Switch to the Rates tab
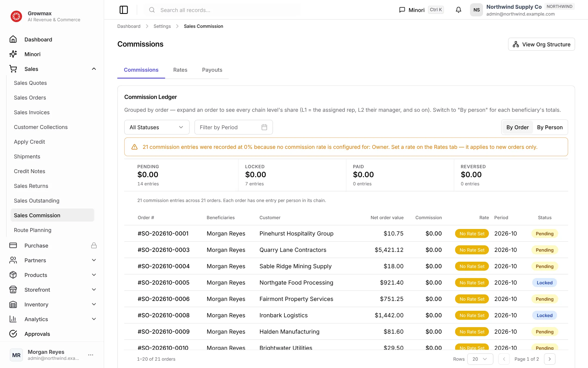 tap(180, 70)
